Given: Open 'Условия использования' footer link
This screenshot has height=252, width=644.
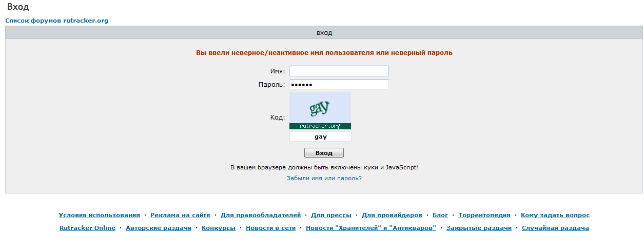Looking at the screenshot, I should pyautogui.click(x=99, y=215).
